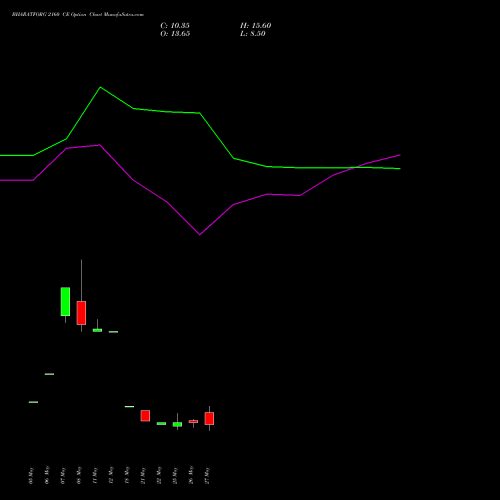Select the low price 'L: 8.50'
This screenshot has width=500, height=500.
click(253, 34)
